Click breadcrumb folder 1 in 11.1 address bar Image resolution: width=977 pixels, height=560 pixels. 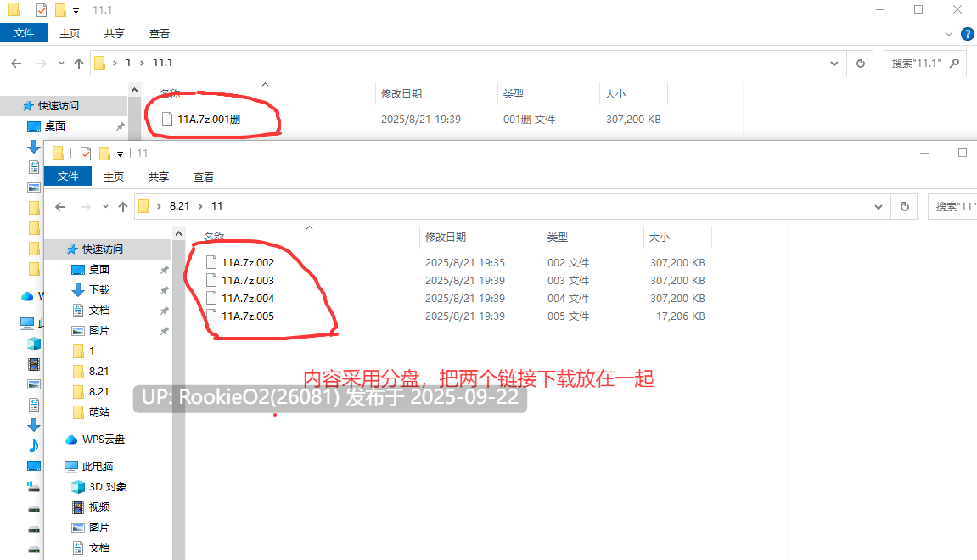click(128, 62)
